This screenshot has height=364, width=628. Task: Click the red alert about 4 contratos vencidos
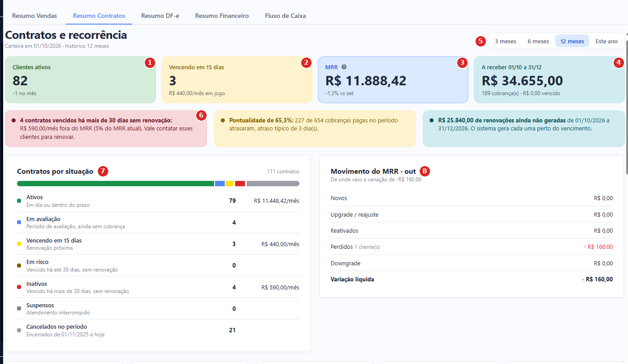tap(106, 129)
